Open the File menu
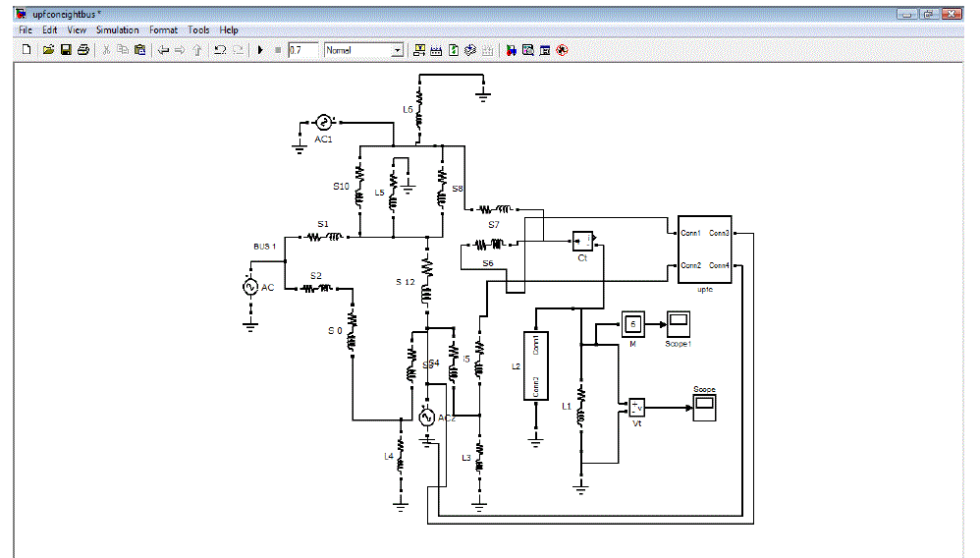Viewport: 980px width, 558px height. (x=26, y=30)
